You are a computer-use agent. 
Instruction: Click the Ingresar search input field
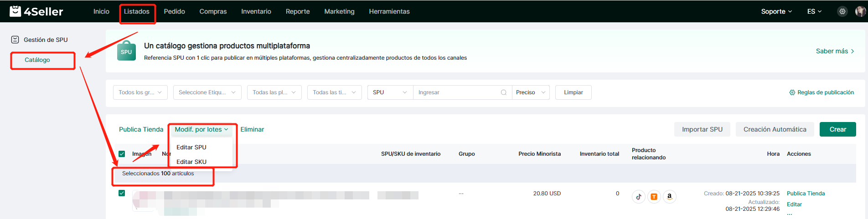click(456, 92)
